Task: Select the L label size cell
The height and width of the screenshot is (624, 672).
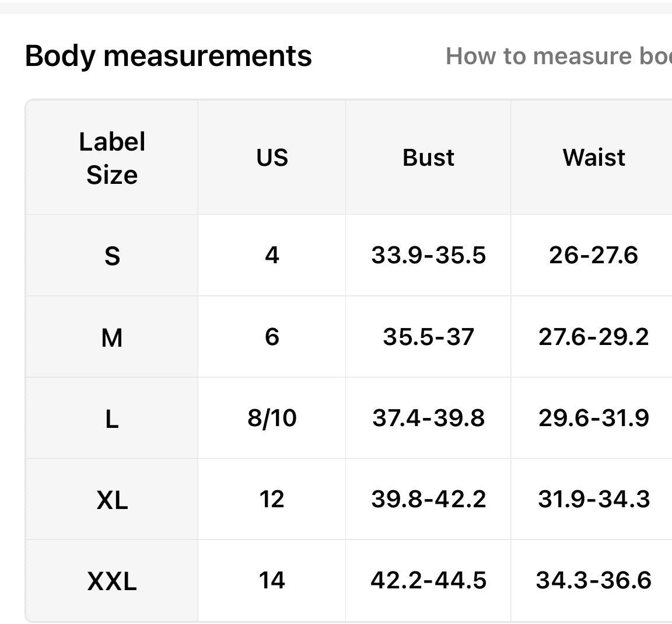Action: click(112, 419)
